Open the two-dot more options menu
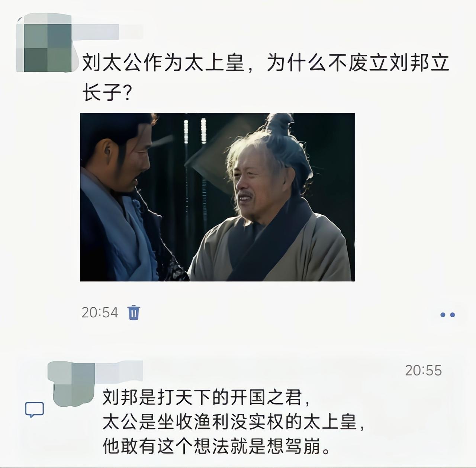This screenshot has height=468, width=476. tap(447, 315)
